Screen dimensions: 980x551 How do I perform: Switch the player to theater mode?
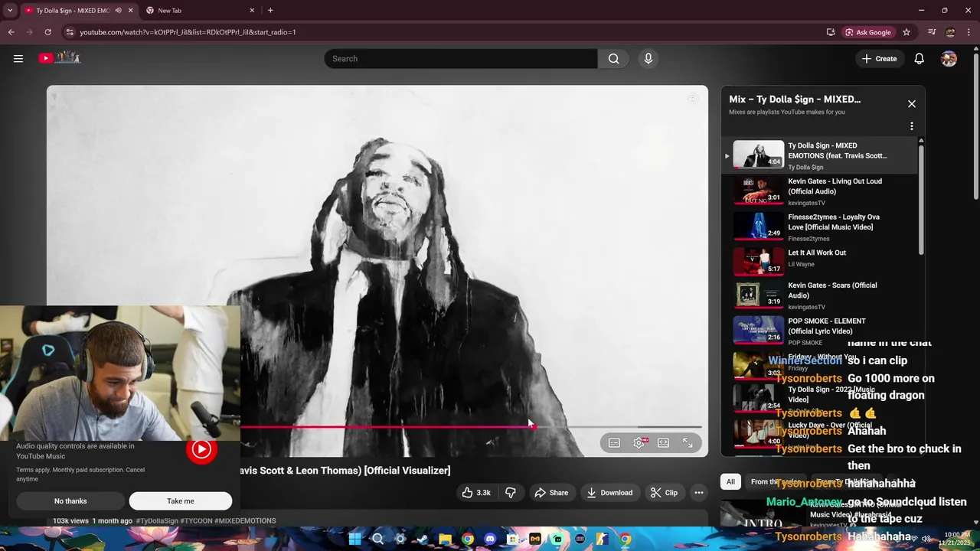click(663, 443)
